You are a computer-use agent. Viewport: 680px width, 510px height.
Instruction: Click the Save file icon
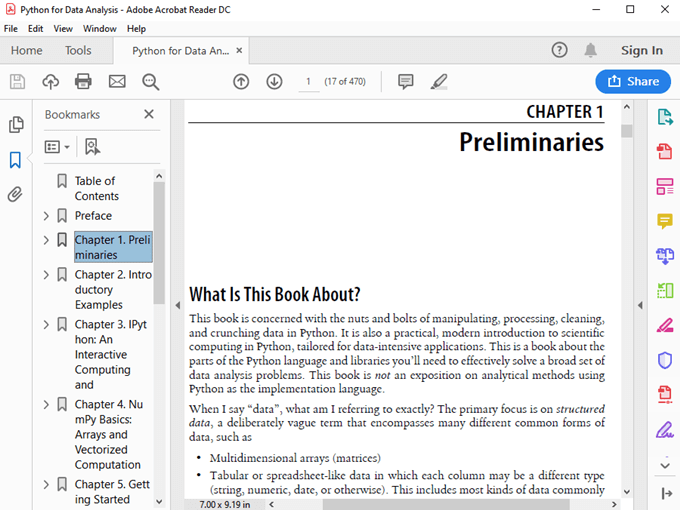(17, 82)
